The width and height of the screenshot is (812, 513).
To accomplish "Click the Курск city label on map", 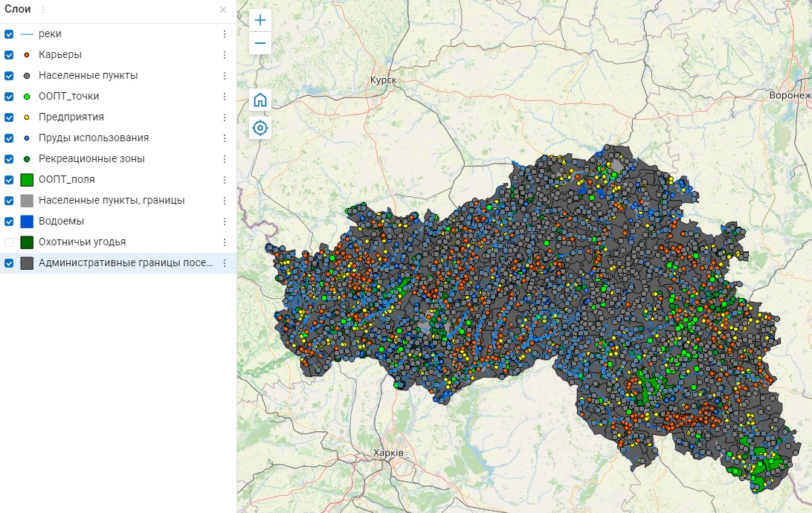I will tap(384, 80).
